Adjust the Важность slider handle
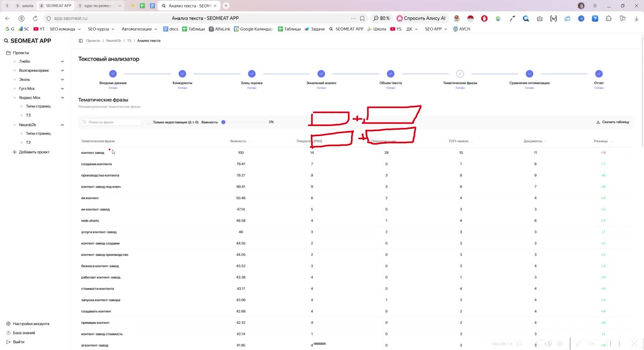The height and width of the screenshot is (350, 644). pyautogui.click(x=223, y=122)
